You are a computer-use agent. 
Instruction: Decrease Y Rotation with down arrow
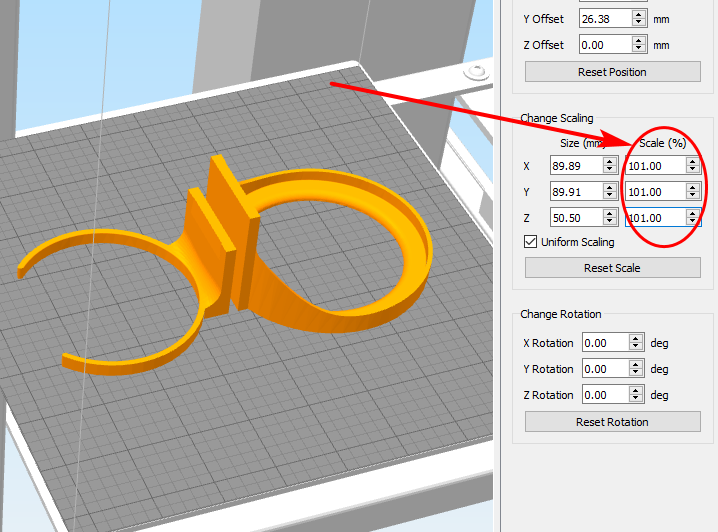pyautogui.click(x=636, y=373)
